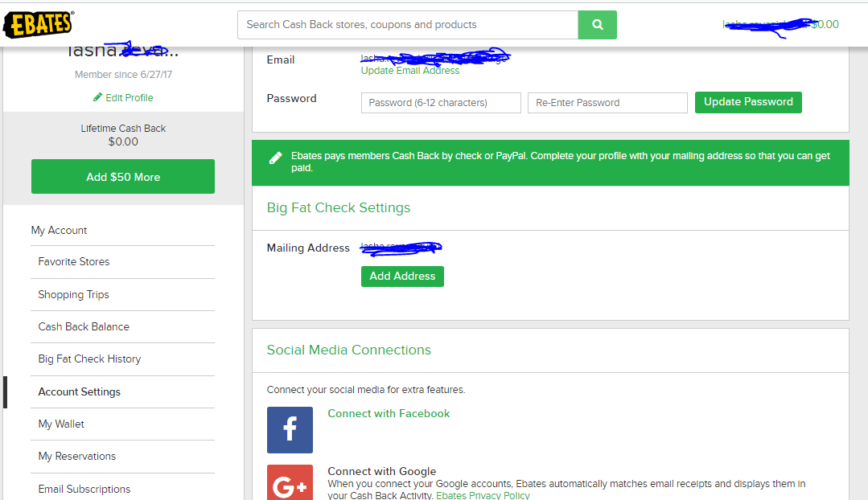The image size is (868, 500).
Task: Click the green search magnifier button
Action: (x=598, y=25)
